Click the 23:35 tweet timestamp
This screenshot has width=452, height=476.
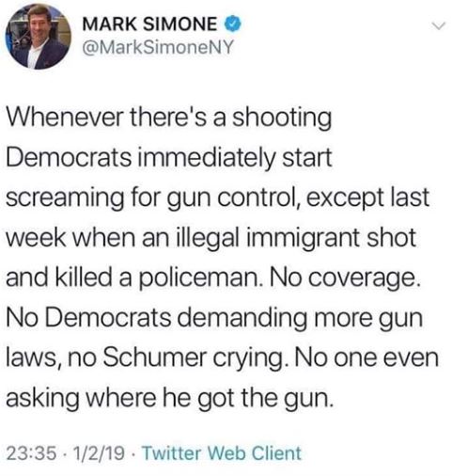coord(32,453)
